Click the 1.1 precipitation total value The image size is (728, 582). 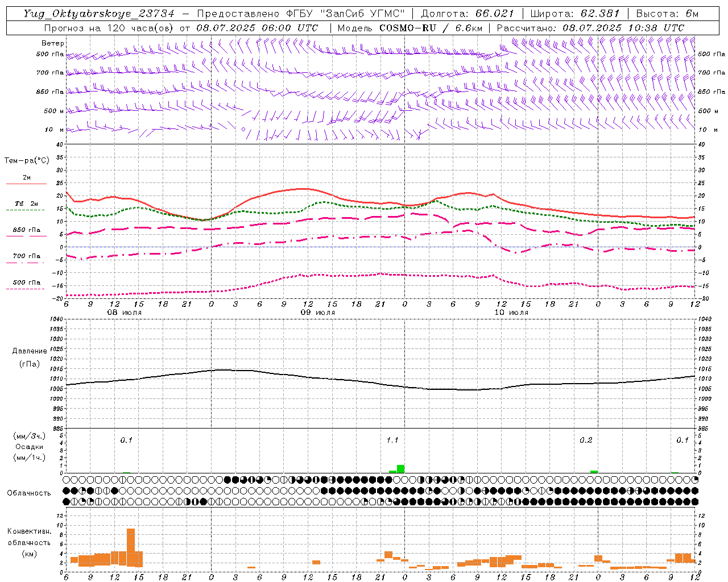(x=392, y=440)
